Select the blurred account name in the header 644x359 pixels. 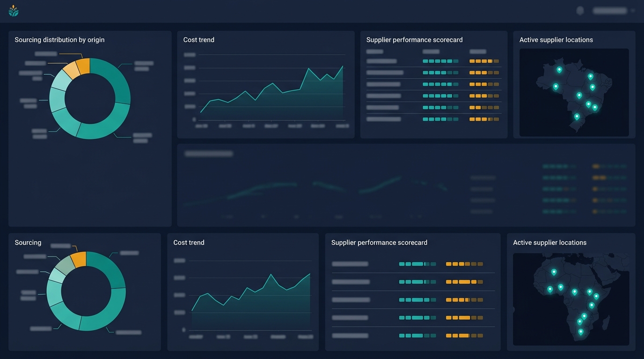click(x=610, y=10)
